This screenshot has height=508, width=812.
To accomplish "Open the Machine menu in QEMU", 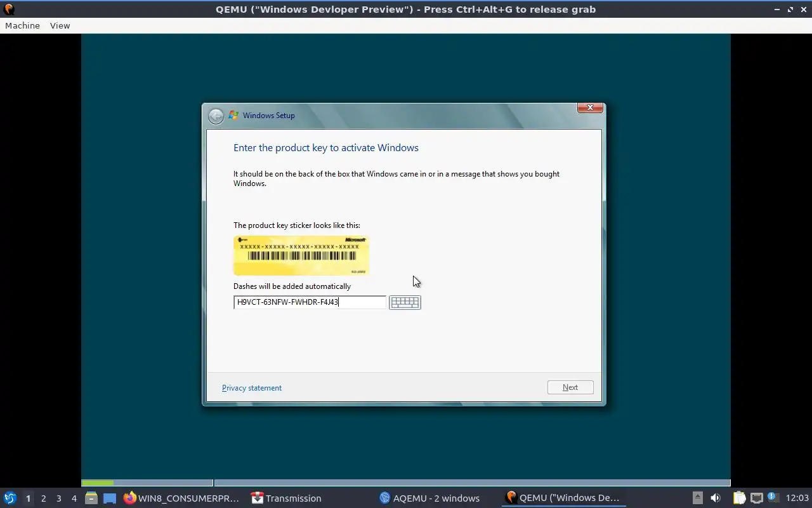I will point(22,25).
